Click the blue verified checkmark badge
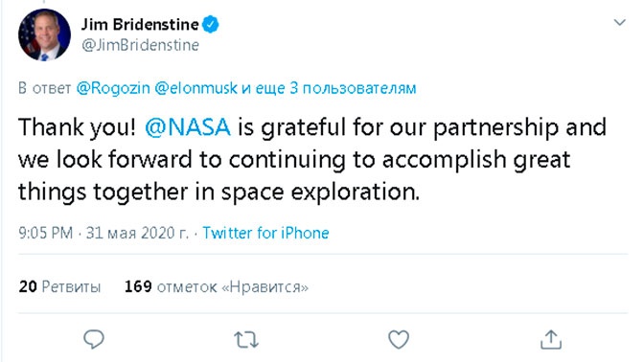This screenshot has height=362, width=644. pos(210,25)
